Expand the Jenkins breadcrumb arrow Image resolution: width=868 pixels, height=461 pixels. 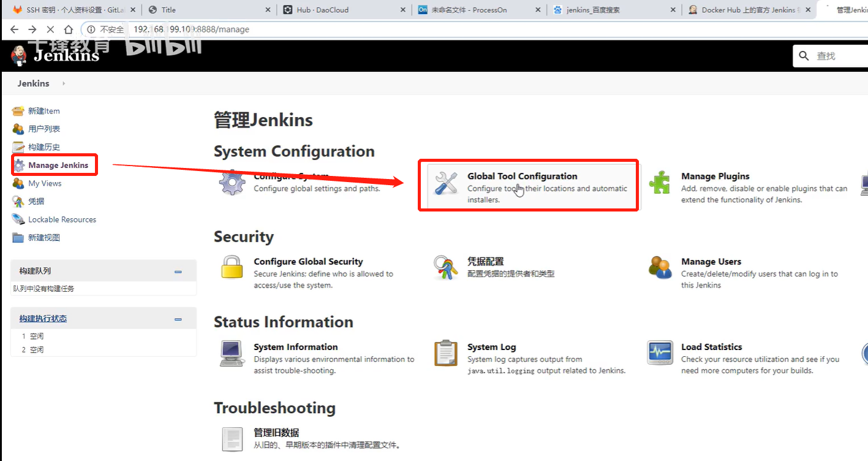pos(64,83)
